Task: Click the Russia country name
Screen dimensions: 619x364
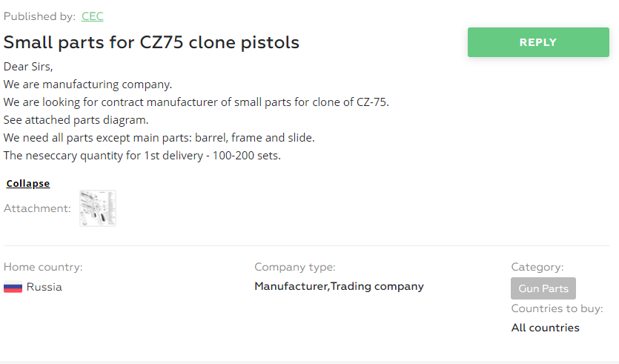Action: point(44,287)
